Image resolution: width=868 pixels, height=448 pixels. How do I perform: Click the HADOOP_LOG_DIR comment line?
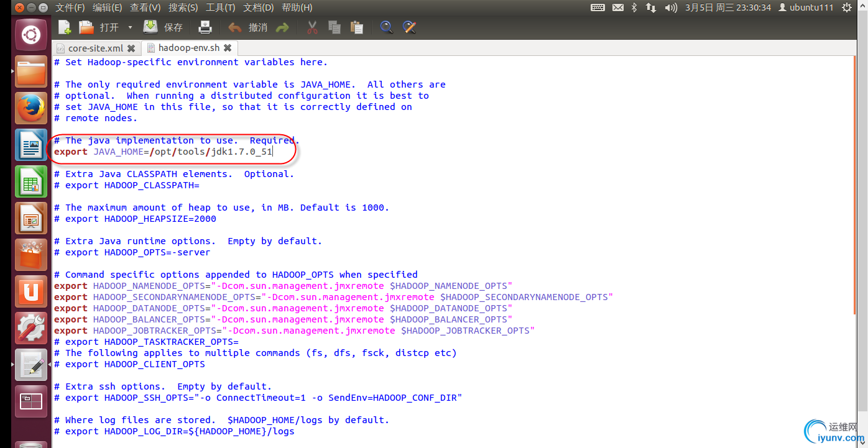175,431
